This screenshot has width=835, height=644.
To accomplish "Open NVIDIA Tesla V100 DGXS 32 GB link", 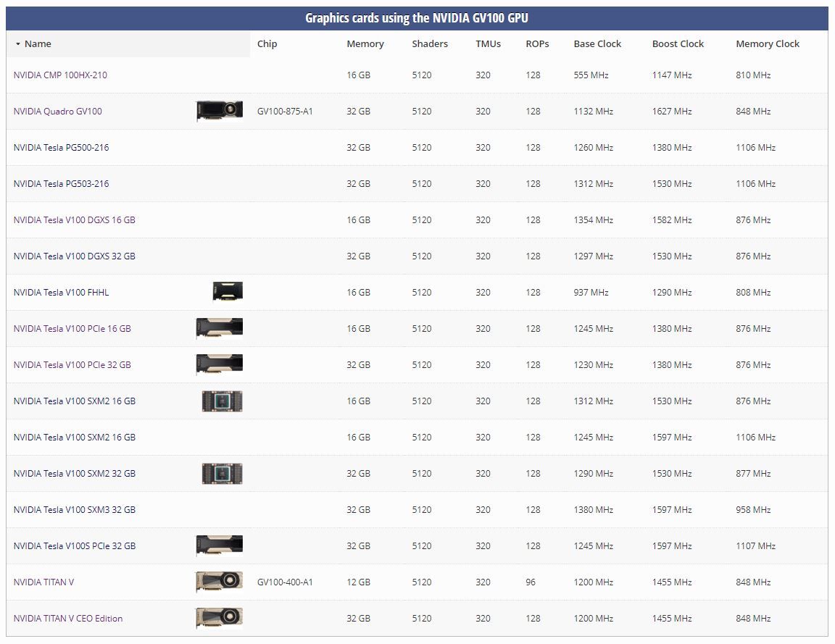I will [x=74, y=256].
